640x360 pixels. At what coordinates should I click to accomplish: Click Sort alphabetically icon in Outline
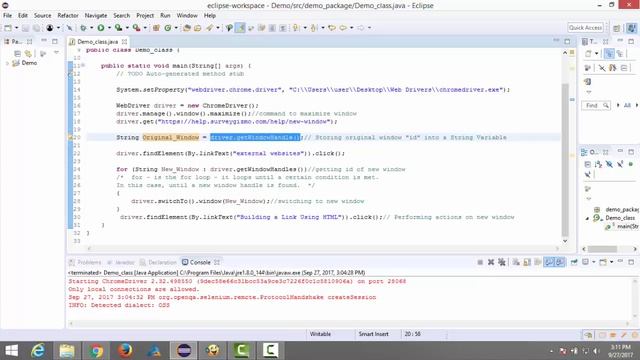pos(598,164)
